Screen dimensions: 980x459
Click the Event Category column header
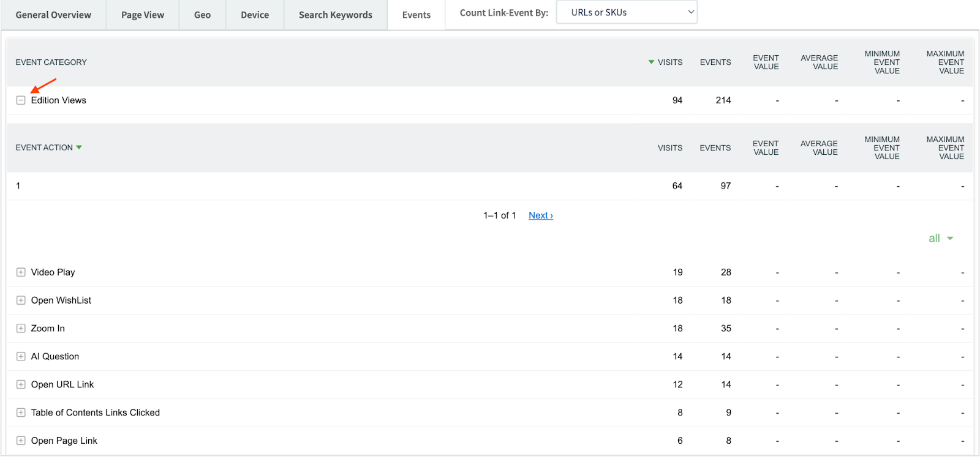pos(51,62)
